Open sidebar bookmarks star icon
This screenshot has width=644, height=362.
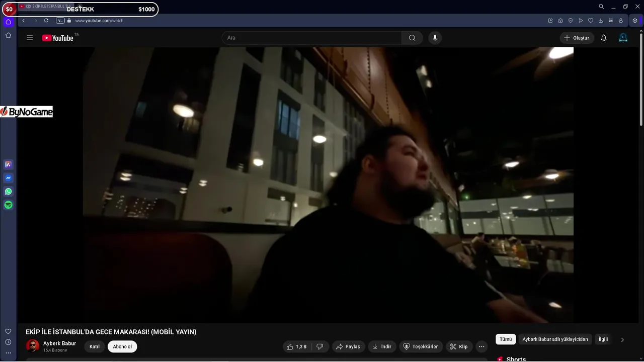pyautogui.click(x=9, y=35)
